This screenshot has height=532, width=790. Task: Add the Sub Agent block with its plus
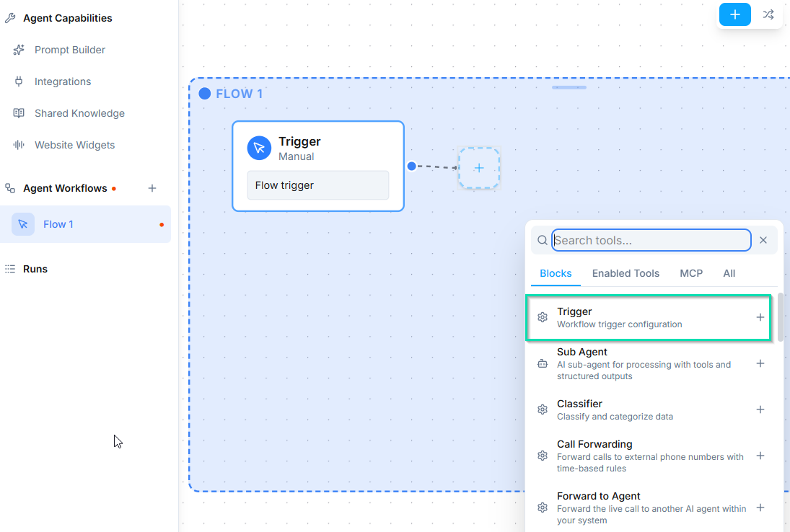(760, 363)
